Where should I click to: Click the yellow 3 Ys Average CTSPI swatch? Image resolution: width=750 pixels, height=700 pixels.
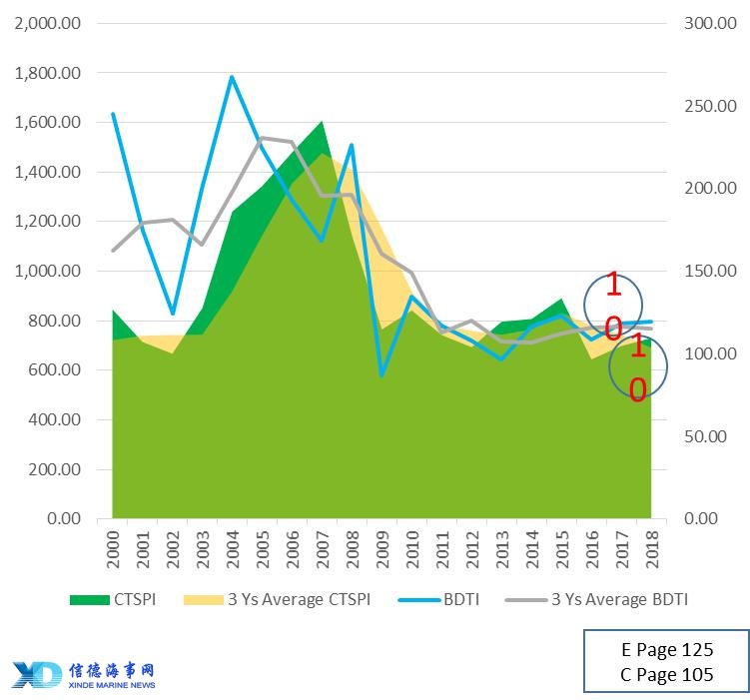tap(202, 600)
